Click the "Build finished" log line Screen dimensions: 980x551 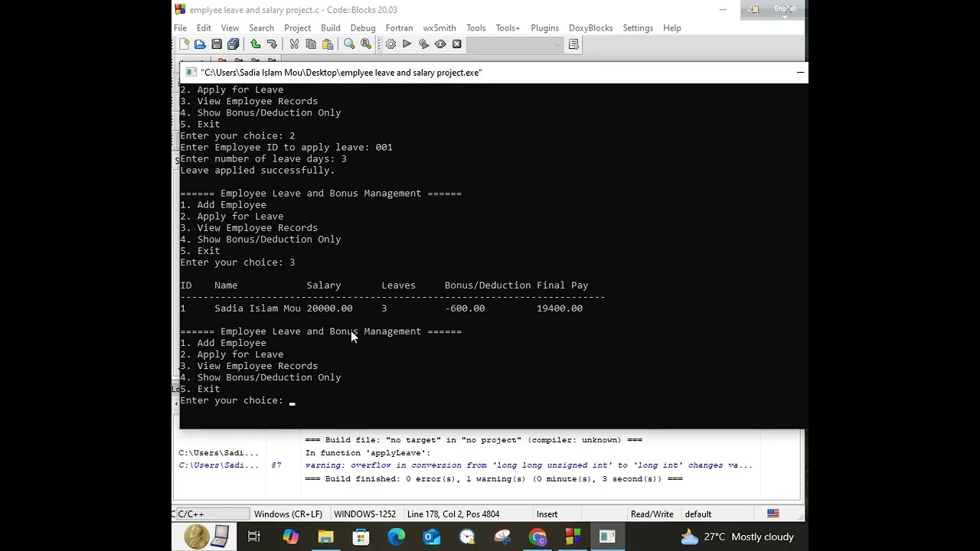point(493,479)
